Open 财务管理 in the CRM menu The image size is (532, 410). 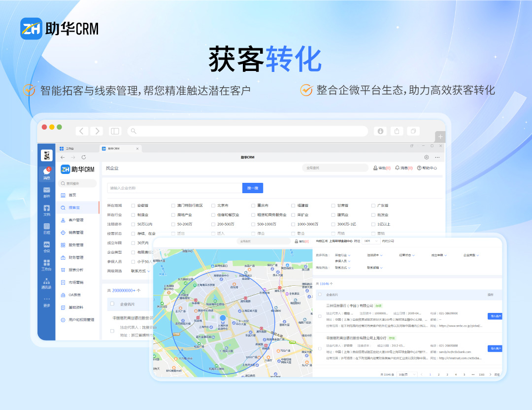point(77,258)
